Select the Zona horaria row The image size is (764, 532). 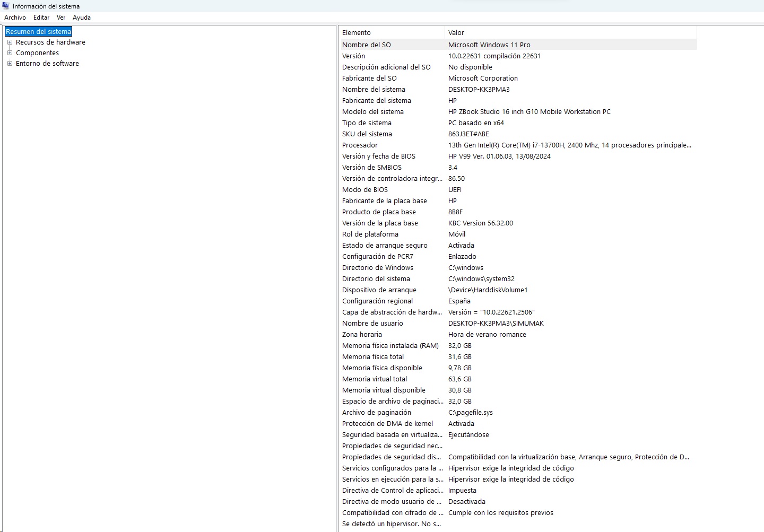(362, 335)
